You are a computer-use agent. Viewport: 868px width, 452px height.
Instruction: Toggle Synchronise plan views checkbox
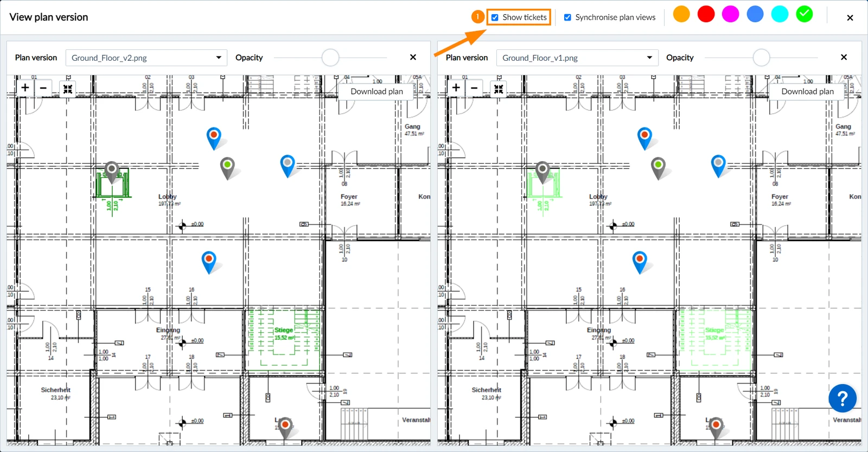pyautogui.click(x=567, y=17)
